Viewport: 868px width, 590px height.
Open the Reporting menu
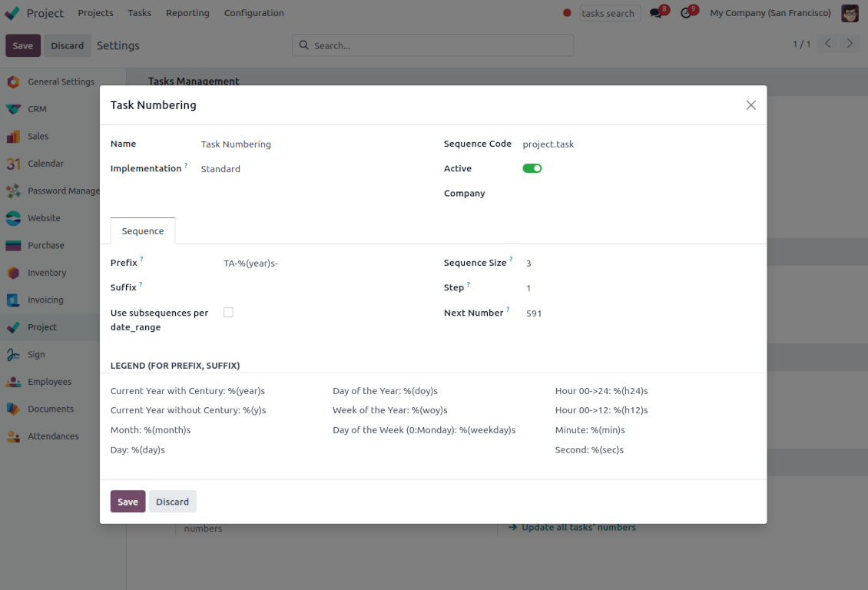point(187,13)
